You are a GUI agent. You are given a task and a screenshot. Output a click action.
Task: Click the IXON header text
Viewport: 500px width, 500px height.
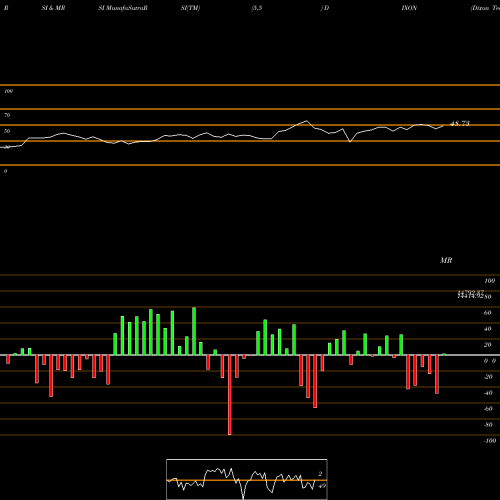pos(409,8)
